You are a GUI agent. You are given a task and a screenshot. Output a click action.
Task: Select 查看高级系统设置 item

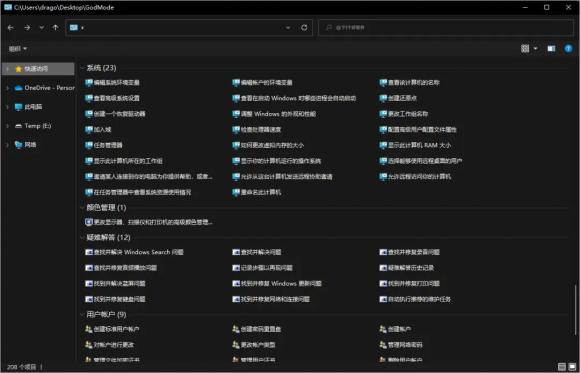click(x=112, y=98)
